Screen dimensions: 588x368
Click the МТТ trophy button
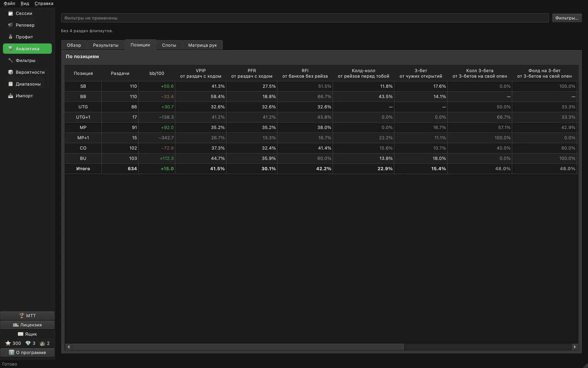(x=27, y=316)
